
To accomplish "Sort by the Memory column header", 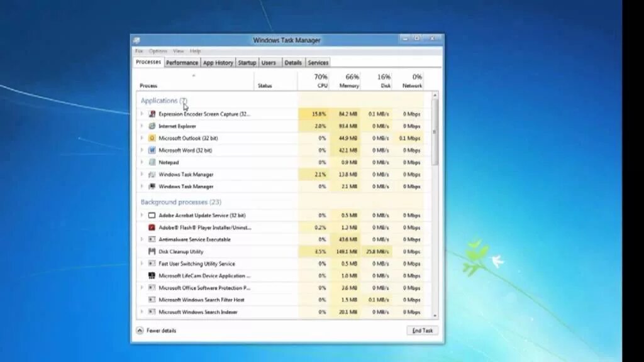I will tap(345, 81).
